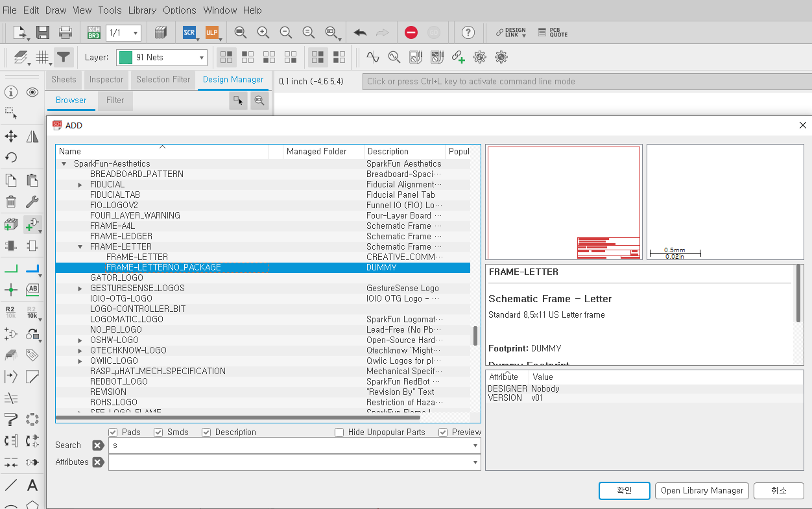Toggle the Description checkbox
812x509 pixels.
tap(206, 432)
